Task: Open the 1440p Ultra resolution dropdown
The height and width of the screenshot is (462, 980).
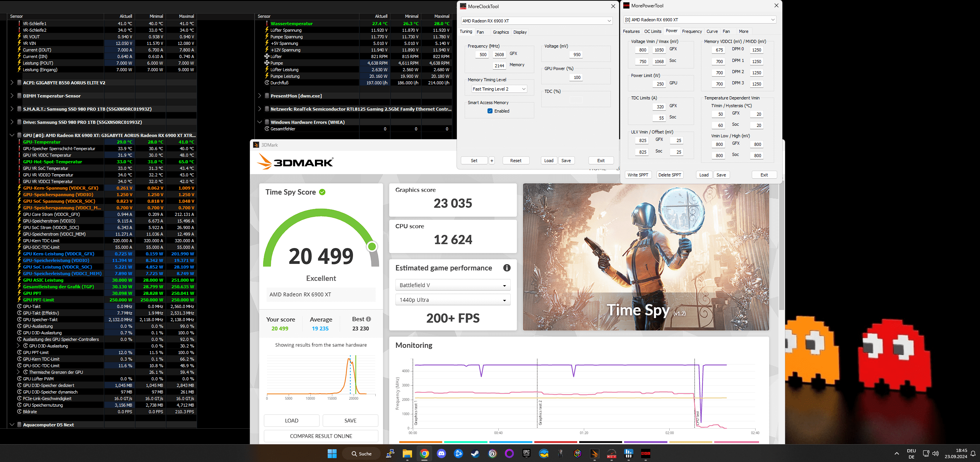Action: (x=453, y=300)
